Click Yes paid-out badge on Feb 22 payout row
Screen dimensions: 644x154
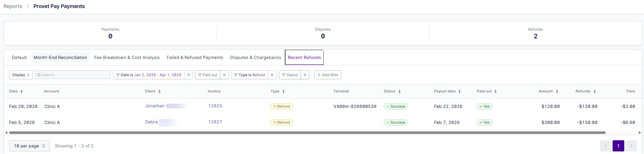485,106
